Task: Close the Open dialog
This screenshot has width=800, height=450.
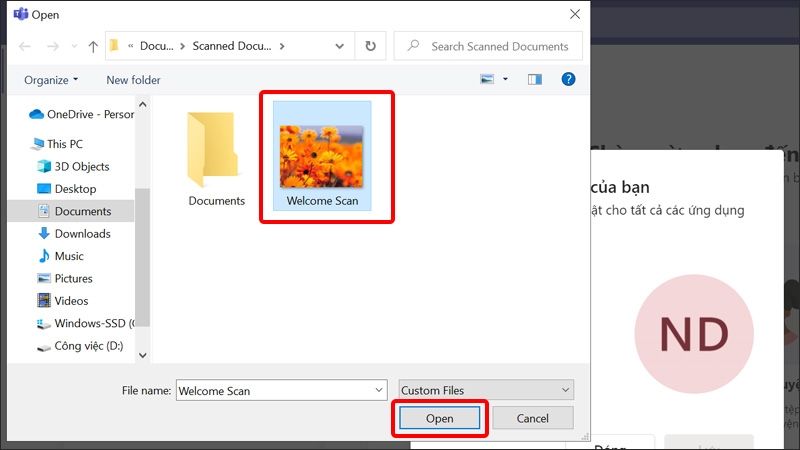Action: pyautogui.click(x=575, y=14)
